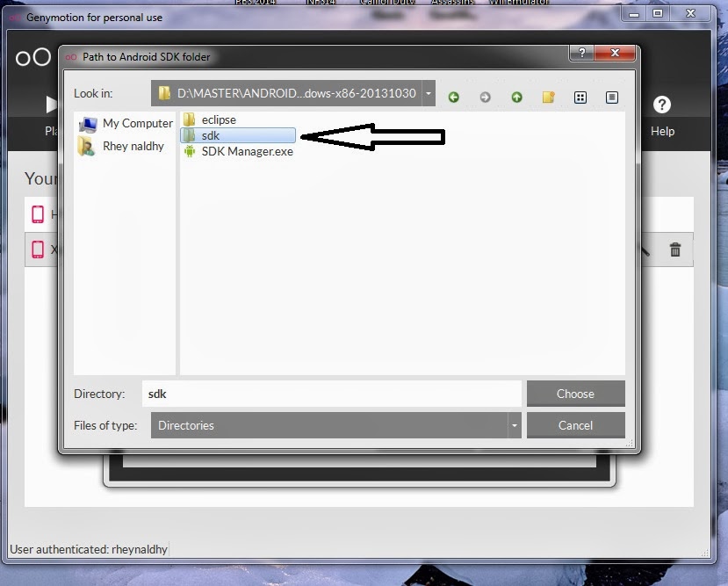728x586 pixels.
Task: Click Genymotion logo in main window
Action: [33, 58]
